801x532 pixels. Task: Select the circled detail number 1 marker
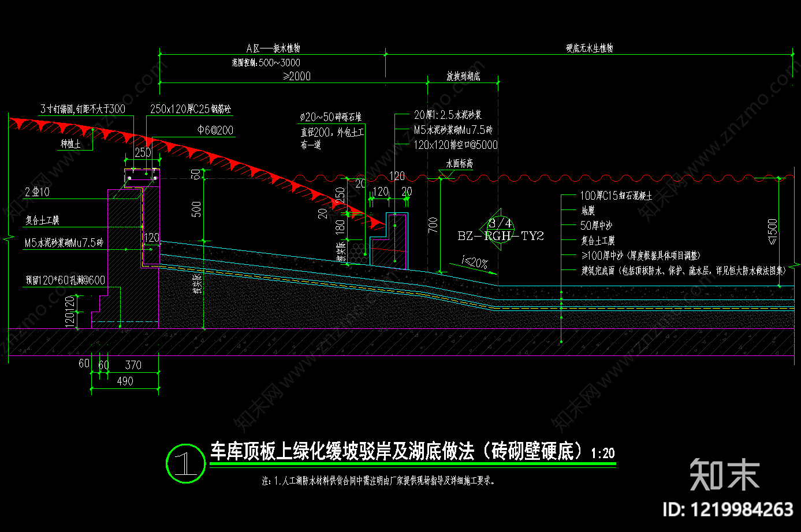click(185, 463)
